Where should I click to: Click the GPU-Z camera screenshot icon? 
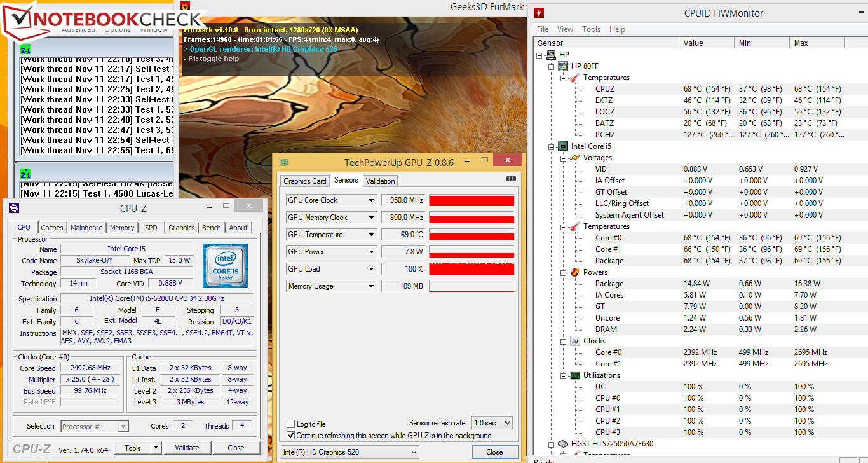pyautogui.click(x=511, y=179)
